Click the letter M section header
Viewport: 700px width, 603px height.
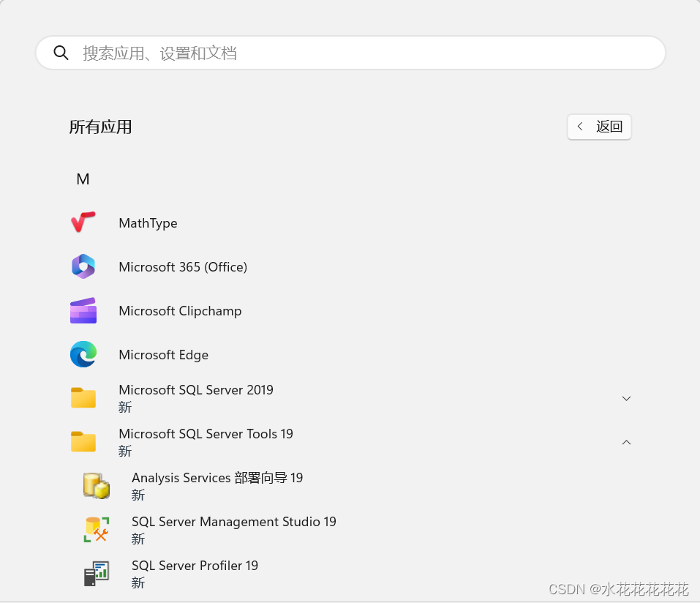coord(83,179)
